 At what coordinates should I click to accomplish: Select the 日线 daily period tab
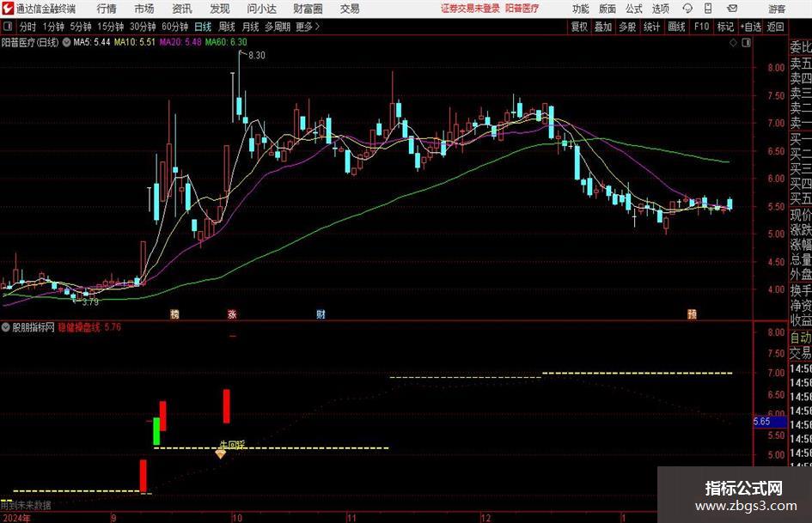pos(203,27)
